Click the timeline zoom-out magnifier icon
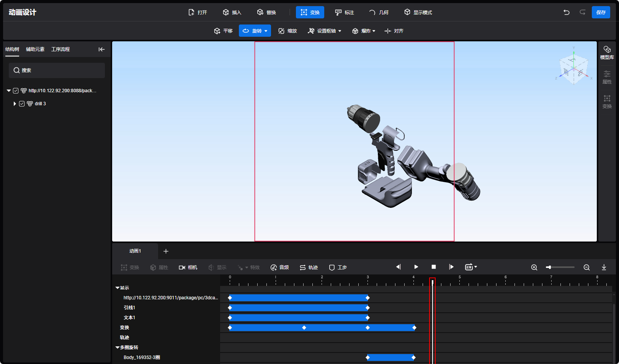 click(586, 267)
